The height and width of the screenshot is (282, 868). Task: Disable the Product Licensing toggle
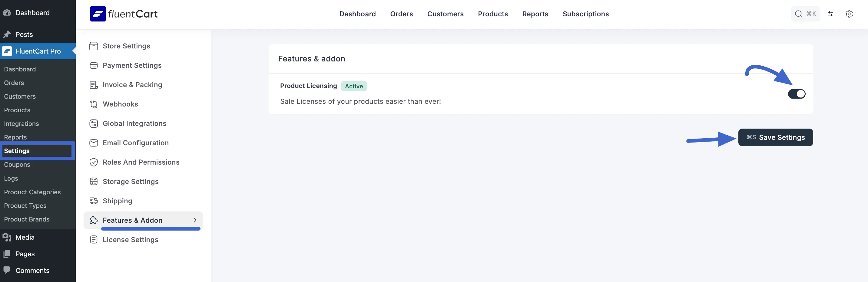[797, 94]
